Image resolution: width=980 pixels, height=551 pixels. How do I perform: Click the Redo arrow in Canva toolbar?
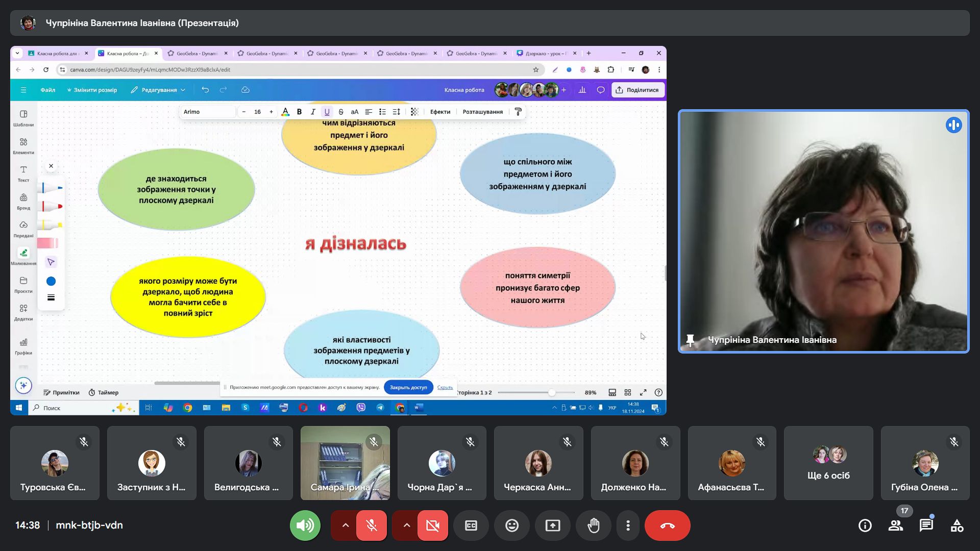tap(223, 90)
